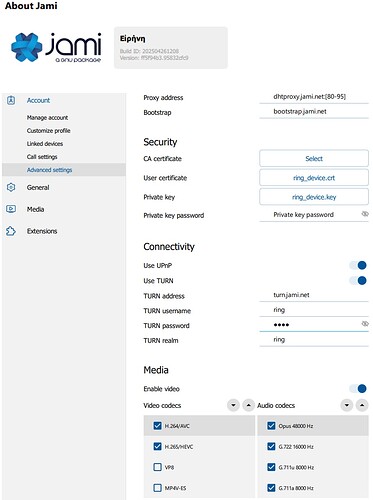Disable the Use UPnP switch
The height and width of the screenshot is (500, 373).
click(x=358, y=265)
